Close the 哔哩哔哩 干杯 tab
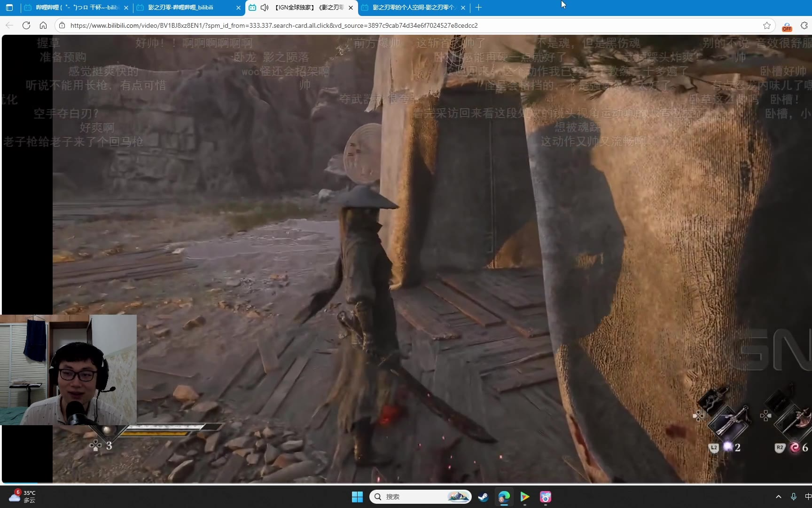The height and width of the screenshot is (508, 812). point(126,8)
